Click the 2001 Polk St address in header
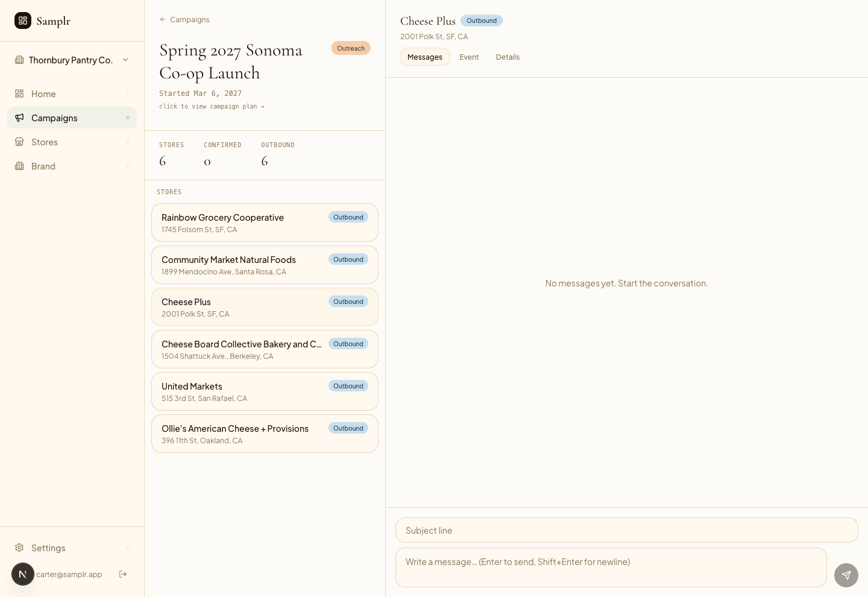The image size is (868, 597). pos(434,37)
